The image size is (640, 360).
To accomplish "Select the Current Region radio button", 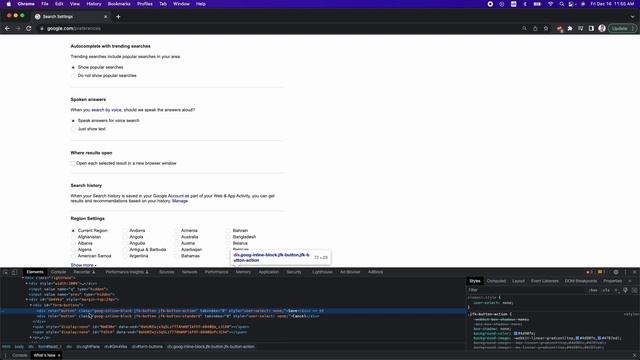I will click(x=73, y=231).
